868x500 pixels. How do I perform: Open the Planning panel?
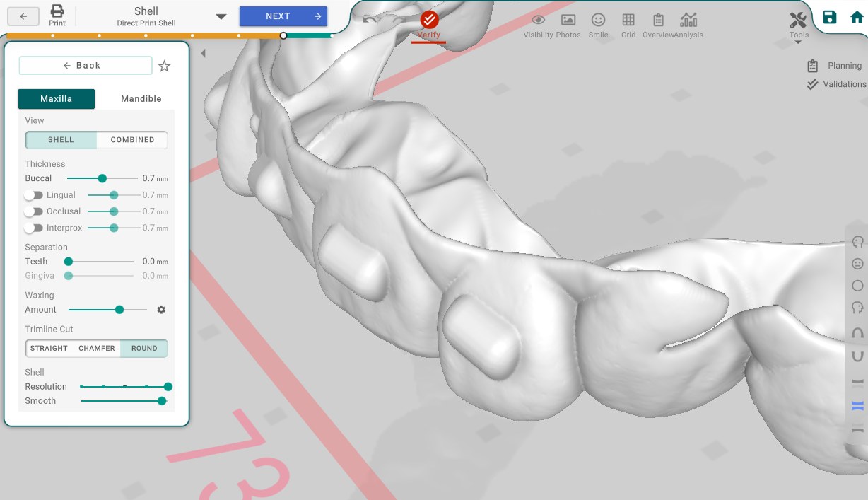point(834,66)
